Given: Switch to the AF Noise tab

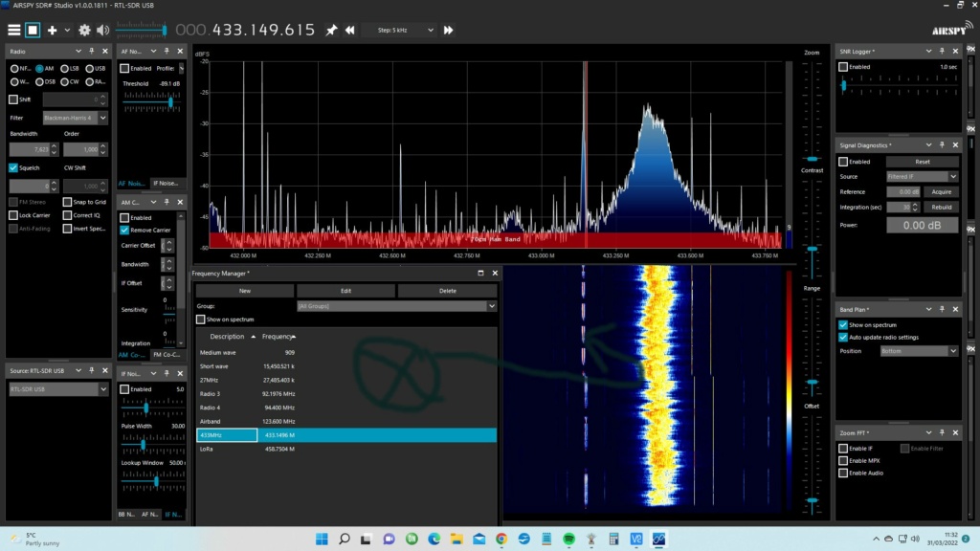Looking at the screenshot, I should click(132, 183).
